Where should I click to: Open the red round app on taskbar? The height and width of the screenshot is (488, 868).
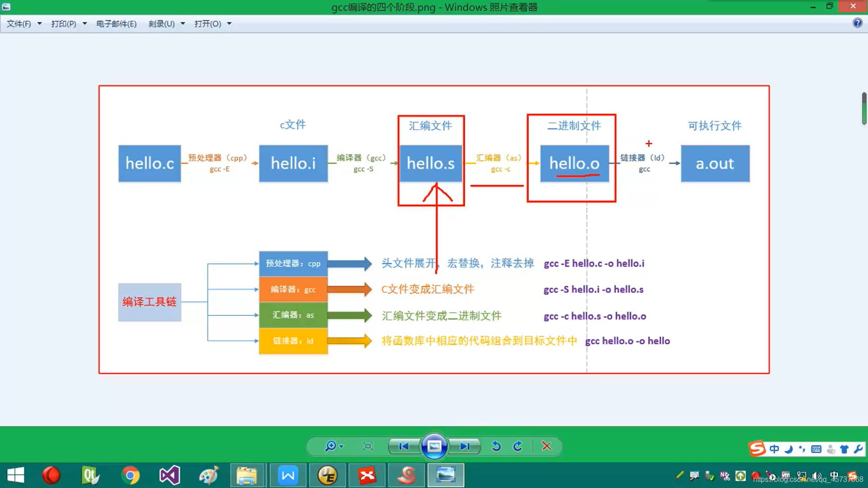click(x=51, y=475)
